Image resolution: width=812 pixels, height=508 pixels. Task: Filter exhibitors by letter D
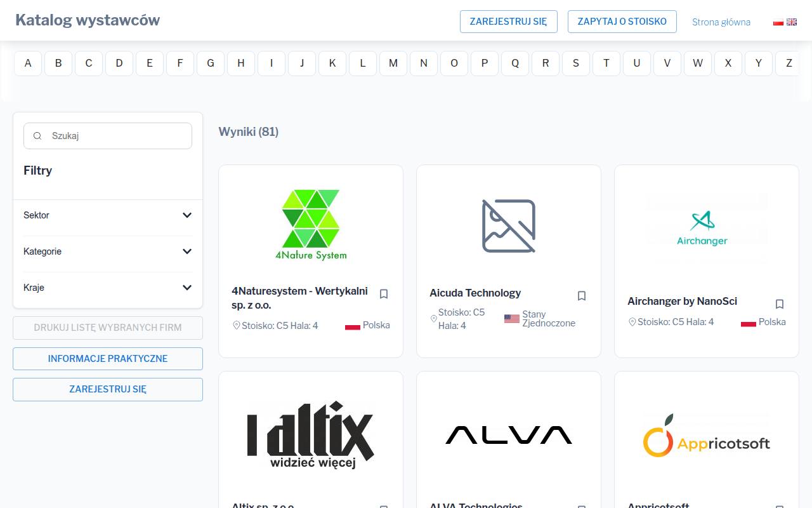119,63
